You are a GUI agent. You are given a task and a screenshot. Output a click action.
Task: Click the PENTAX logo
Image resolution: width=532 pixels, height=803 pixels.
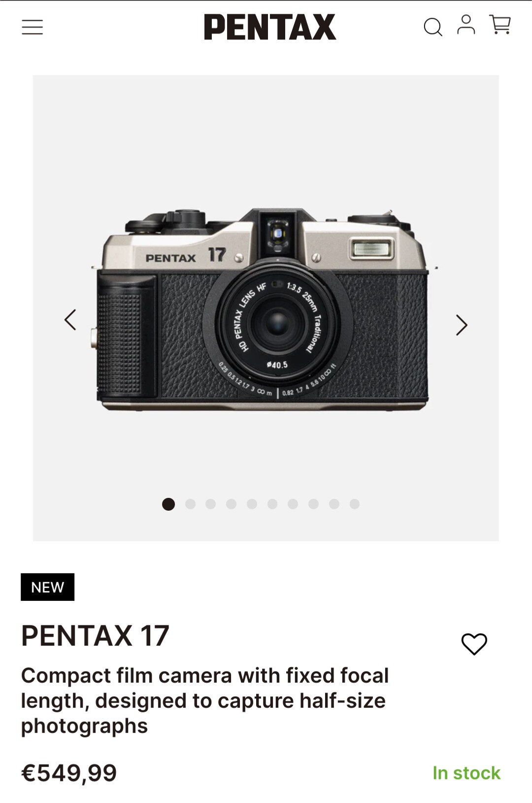coord(270,27)
